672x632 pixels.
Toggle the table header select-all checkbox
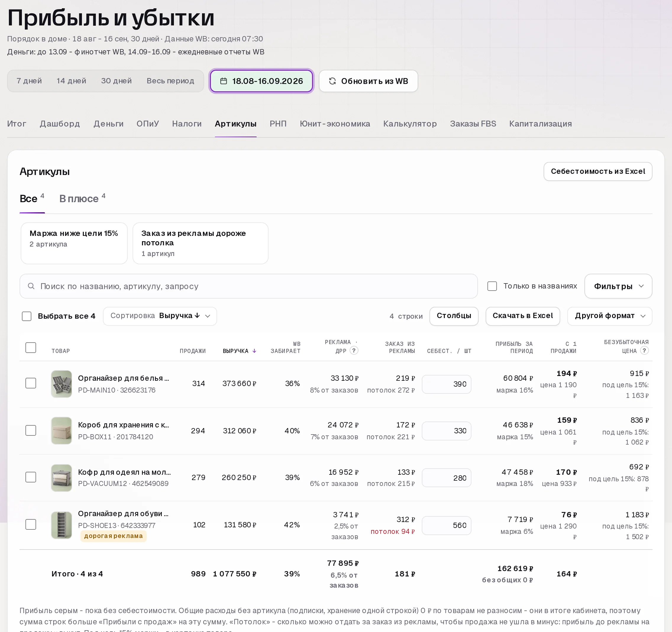31,348
